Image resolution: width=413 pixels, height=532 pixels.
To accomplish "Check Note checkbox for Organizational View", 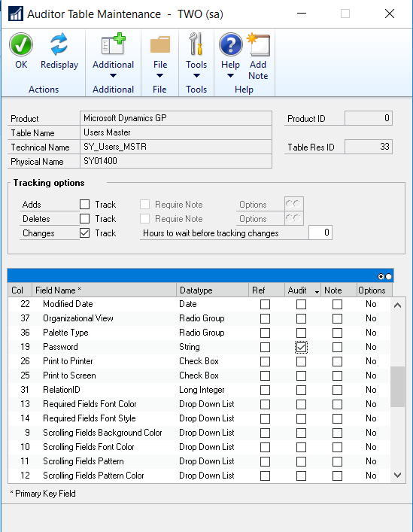I will (x=337, y=318).
